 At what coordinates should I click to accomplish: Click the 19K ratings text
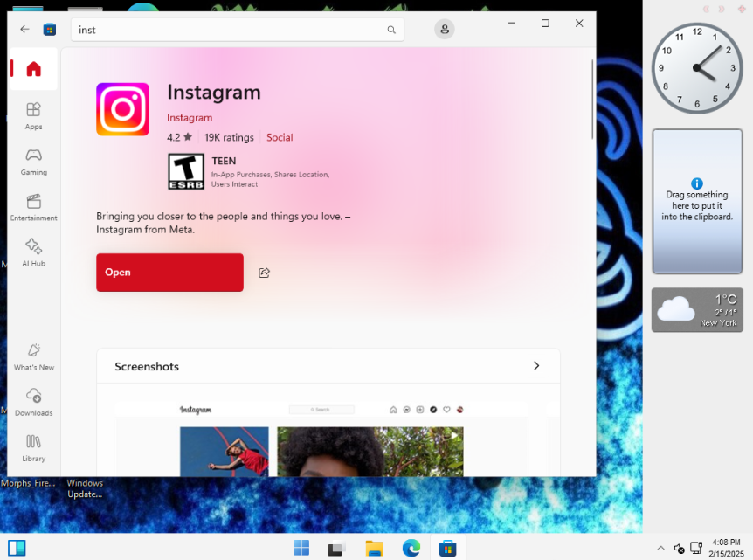point(229,137)
